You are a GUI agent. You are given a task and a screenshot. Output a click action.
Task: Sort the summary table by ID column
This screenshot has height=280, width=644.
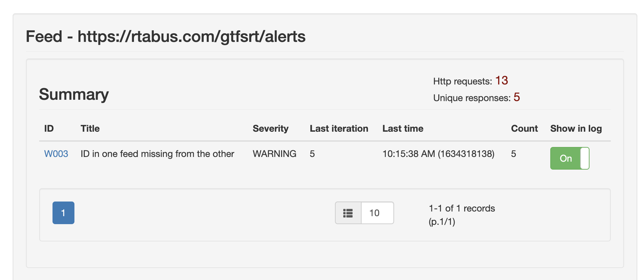point(49,128)
